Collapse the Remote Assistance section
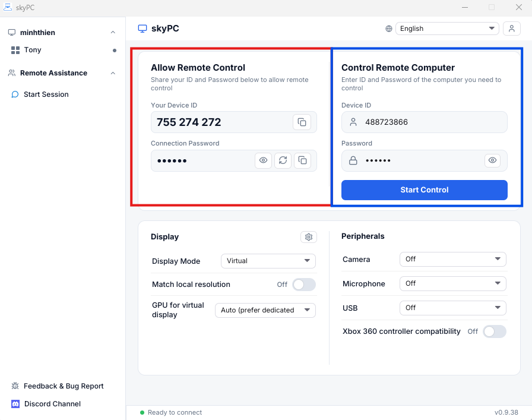 pos(113,73)
